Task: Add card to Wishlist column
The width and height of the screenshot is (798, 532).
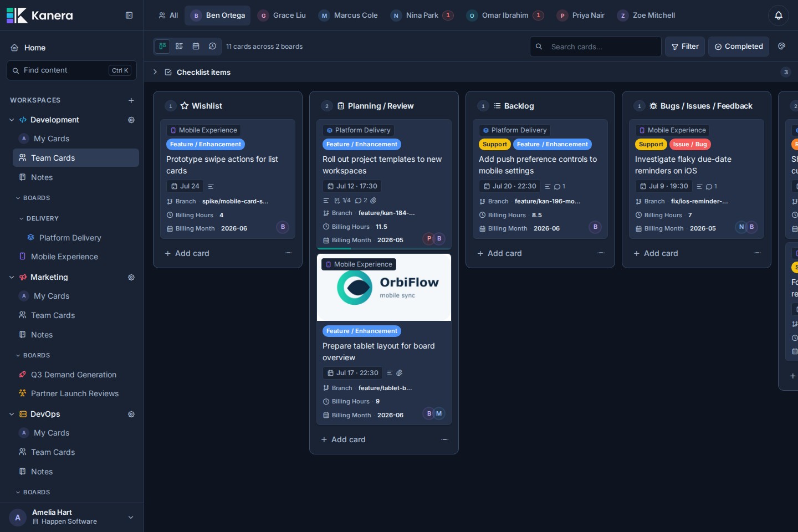Action: tap(187, 253)
